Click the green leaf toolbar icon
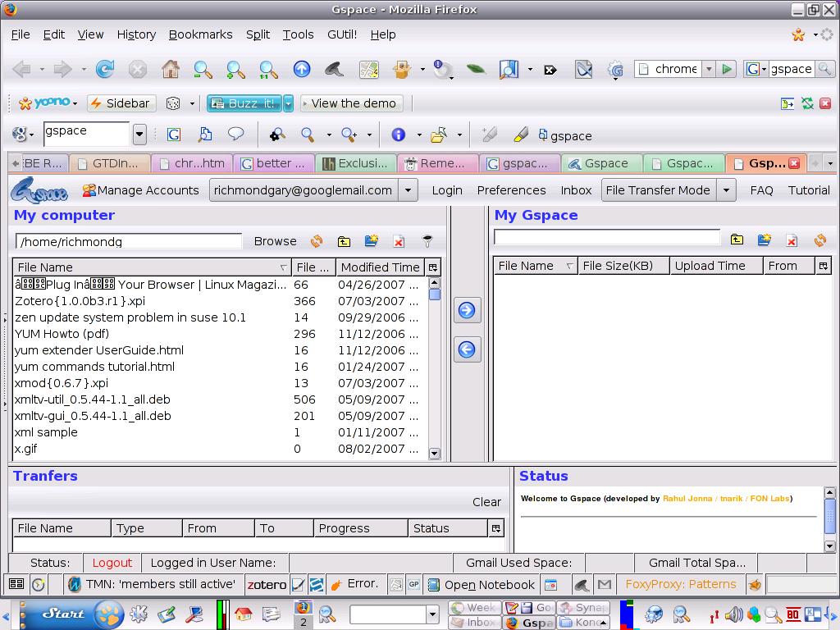 pos(476,69)
